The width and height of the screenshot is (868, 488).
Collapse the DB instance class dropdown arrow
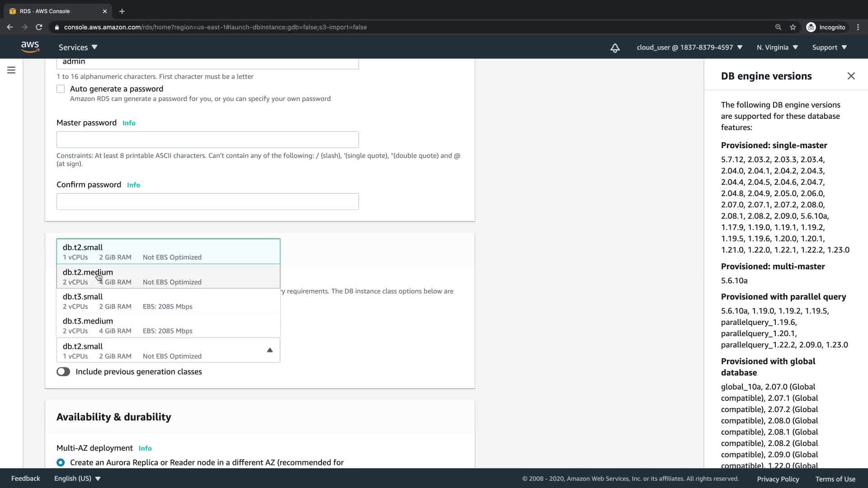(269, 350)
